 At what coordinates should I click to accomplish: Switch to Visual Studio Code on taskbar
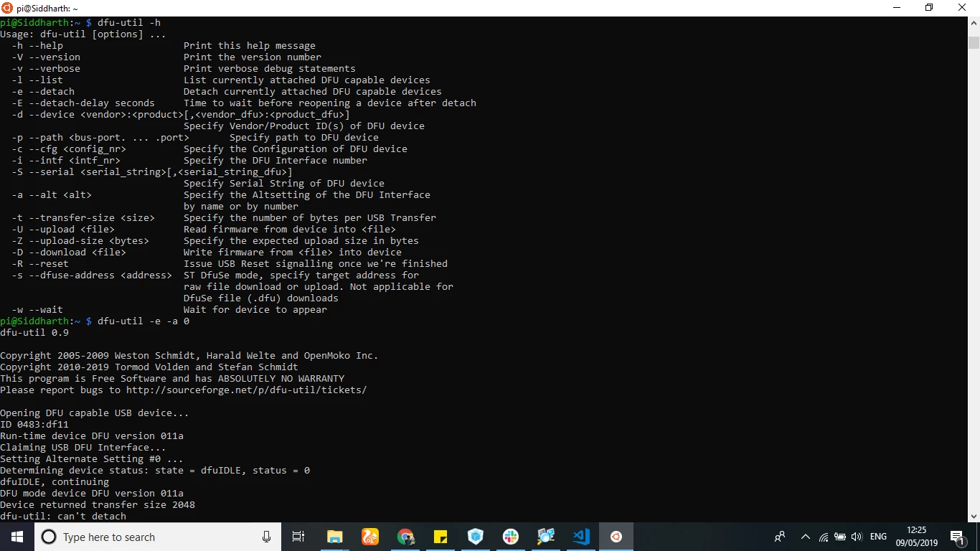pyautogui.click(x=581, y=537)
